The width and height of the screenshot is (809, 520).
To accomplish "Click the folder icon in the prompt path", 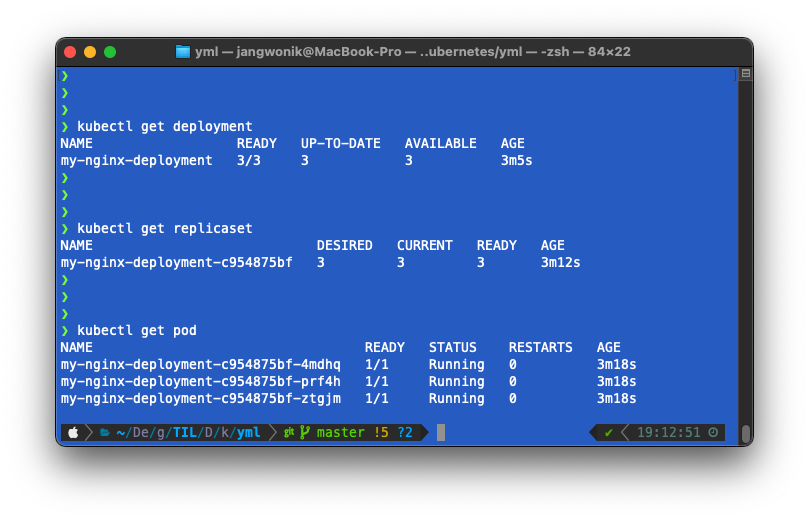I will (105, 432).
